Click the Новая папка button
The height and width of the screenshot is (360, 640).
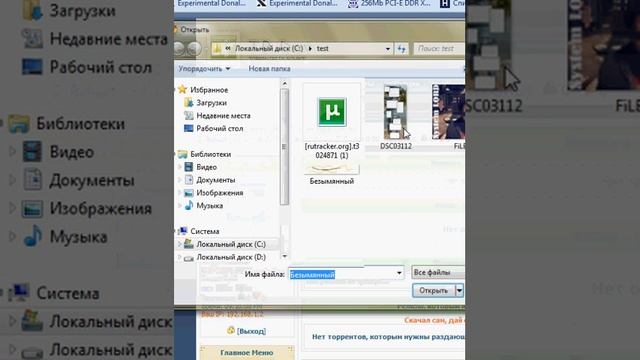click(x=269, y=69)
